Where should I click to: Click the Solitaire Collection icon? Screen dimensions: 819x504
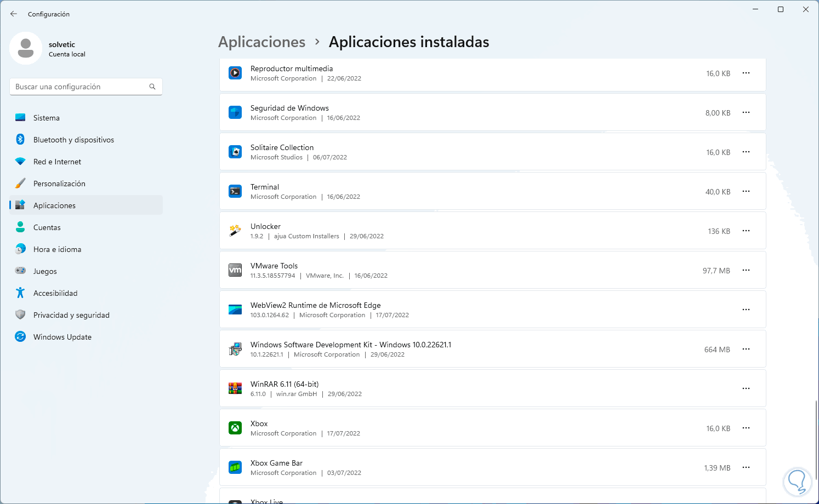[235, 152]
